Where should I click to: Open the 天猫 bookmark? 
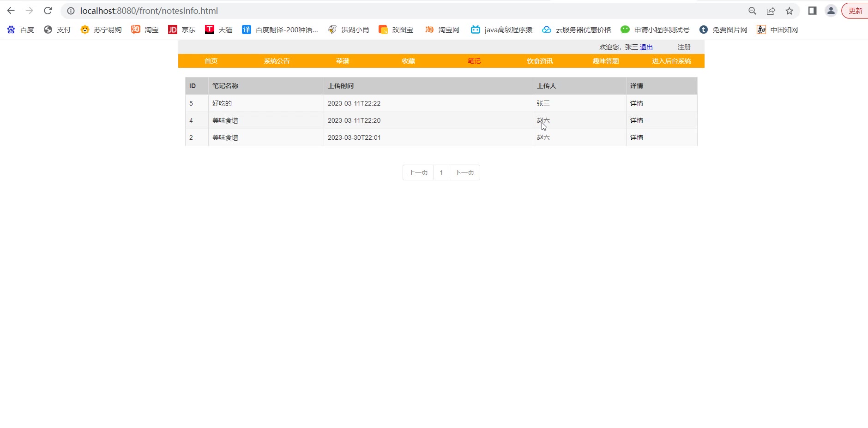tap(219, 30)
